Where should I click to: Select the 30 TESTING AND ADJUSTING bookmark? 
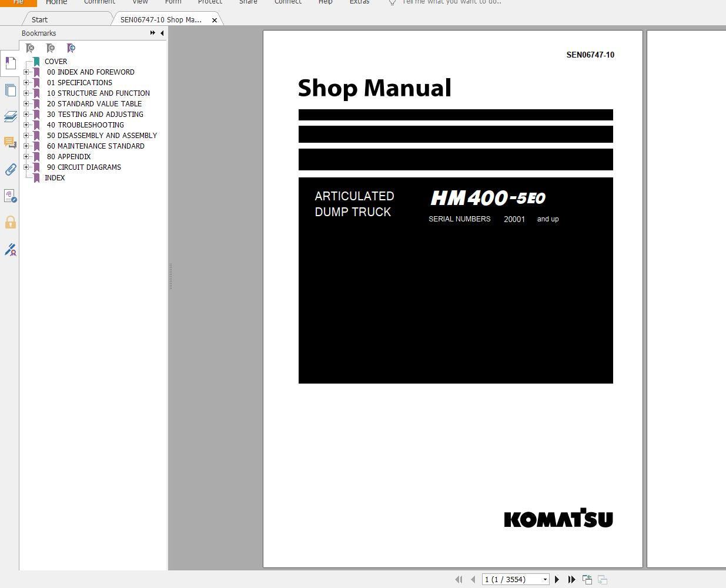coord(95,114)
